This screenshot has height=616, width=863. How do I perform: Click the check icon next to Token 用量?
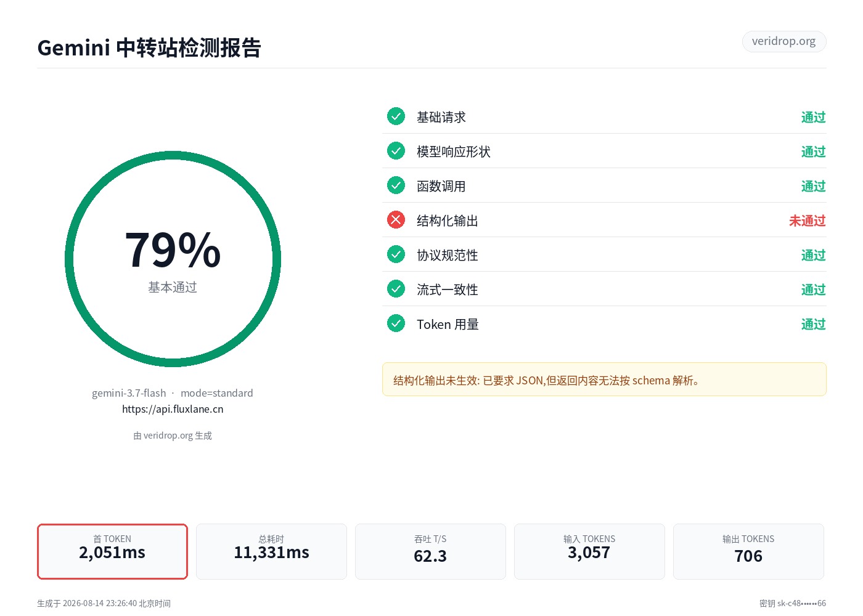tap(396, 323)
